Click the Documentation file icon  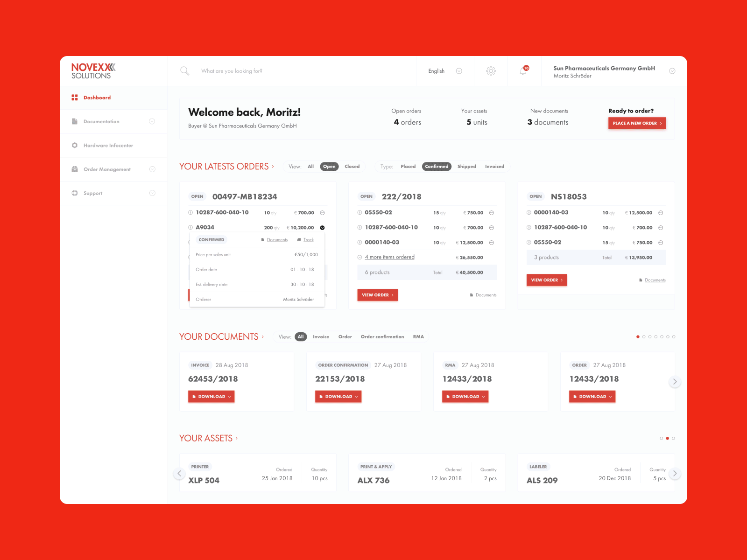75,121
